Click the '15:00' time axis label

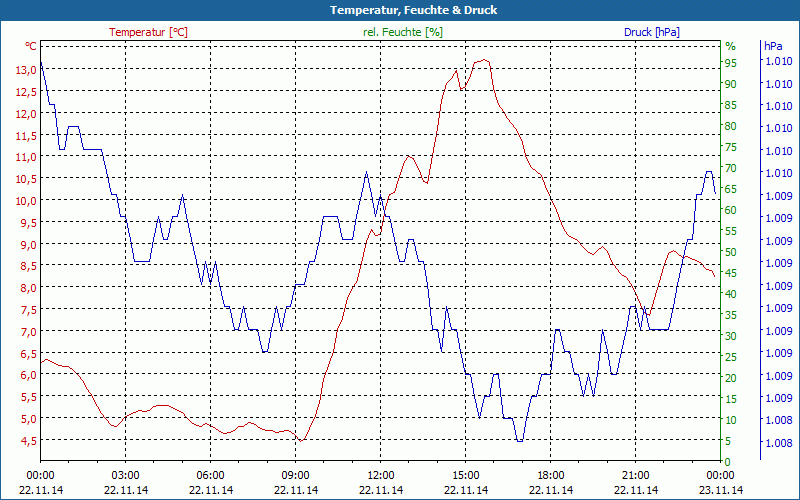pyautogui.click(x=466, y=476)
